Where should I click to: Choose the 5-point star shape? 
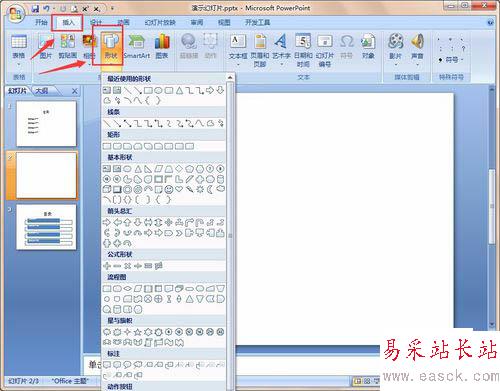click(137, 332)
